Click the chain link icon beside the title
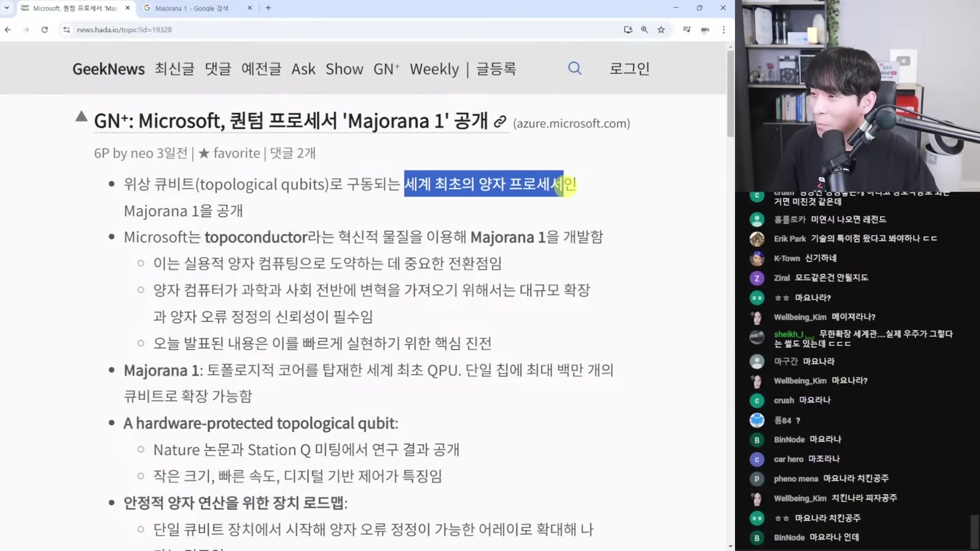The image size is (980, 551). pos(500,122)
